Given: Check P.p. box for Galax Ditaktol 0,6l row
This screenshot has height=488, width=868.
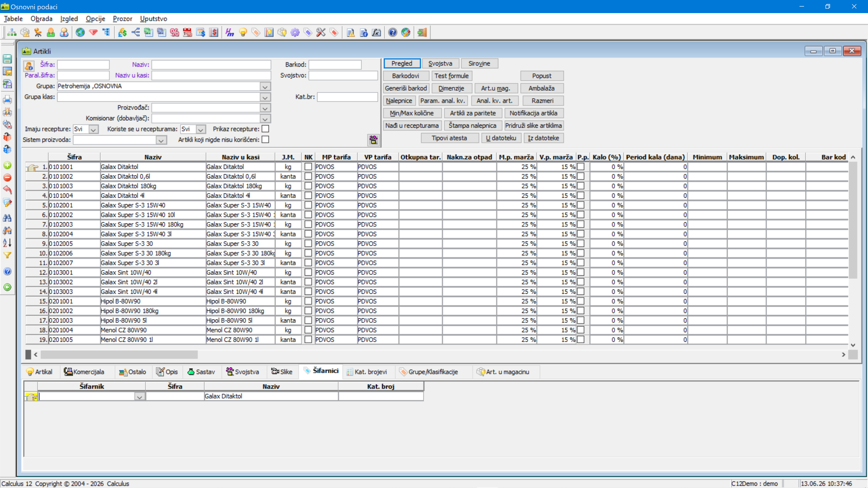Looking at the screenshot, I should (x=580, y=176).
